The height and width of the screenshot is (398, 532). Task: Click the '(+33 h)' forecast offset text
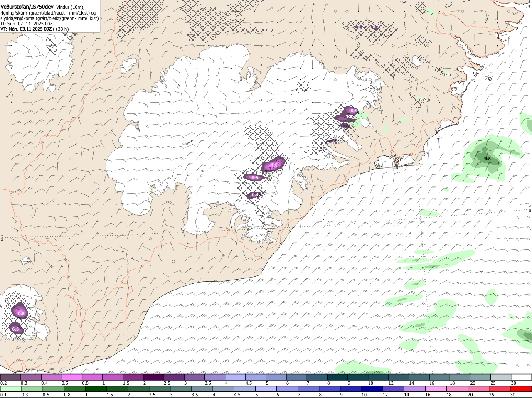tap(61, 29)
